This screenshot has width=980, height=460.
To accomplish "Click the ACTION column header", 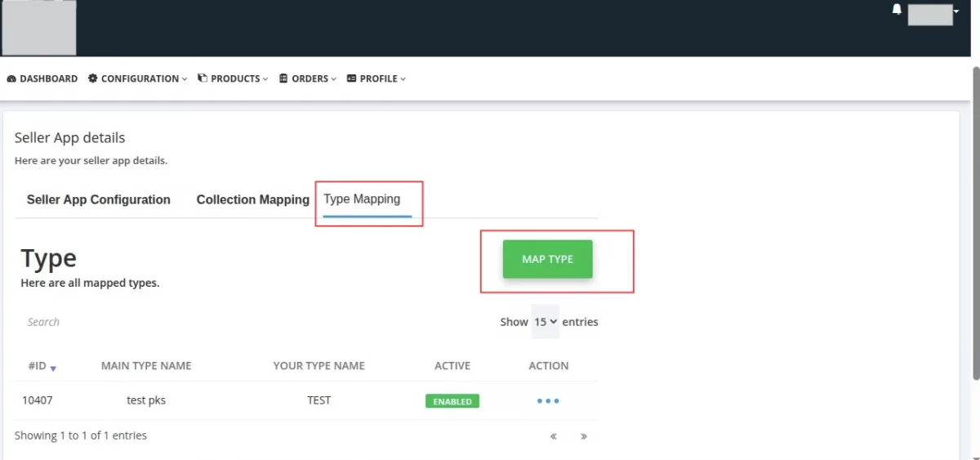I will (x=549, y=366).
